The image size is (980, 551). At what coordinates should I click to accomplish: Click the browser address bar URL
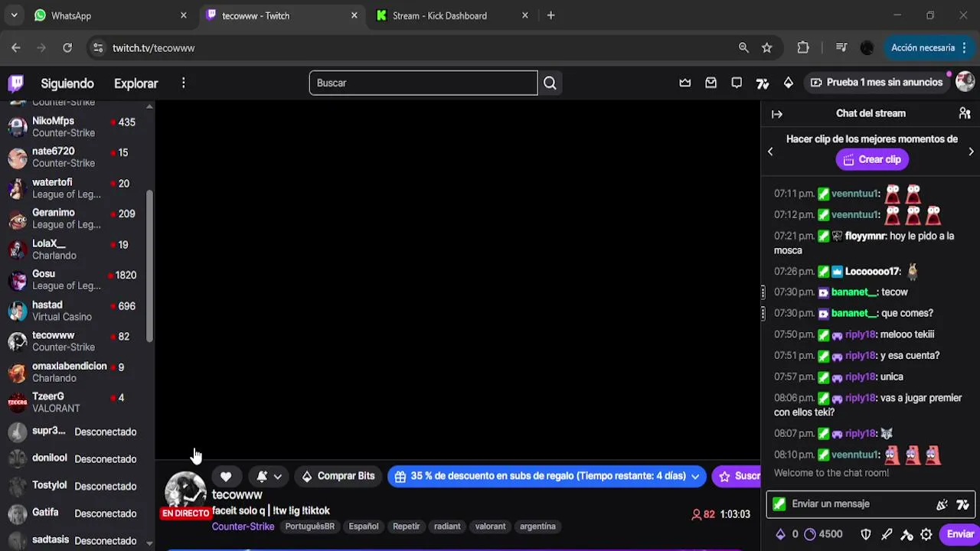point(153,47)
